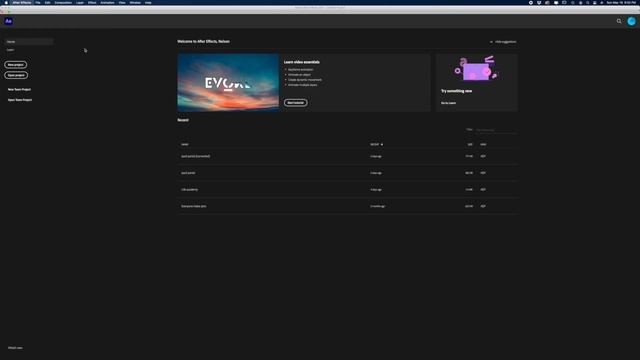Collapse suggestions with Hide suggestions
The height and width of the screenshot is (360, 640).
click(503, 42)
